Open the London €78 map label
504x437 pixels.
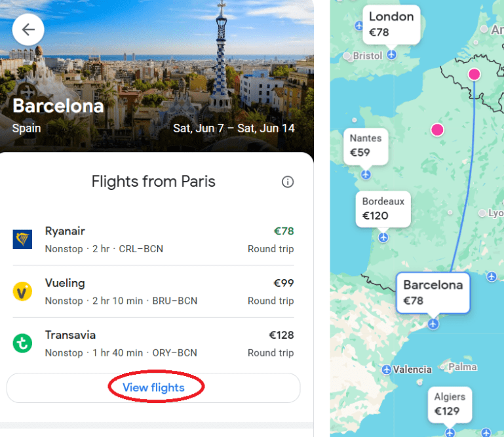(391, 24)
